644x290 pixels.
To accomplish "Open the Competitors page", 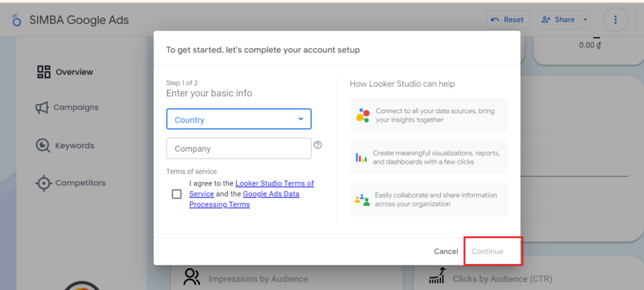I will click(x=80, y=183).
